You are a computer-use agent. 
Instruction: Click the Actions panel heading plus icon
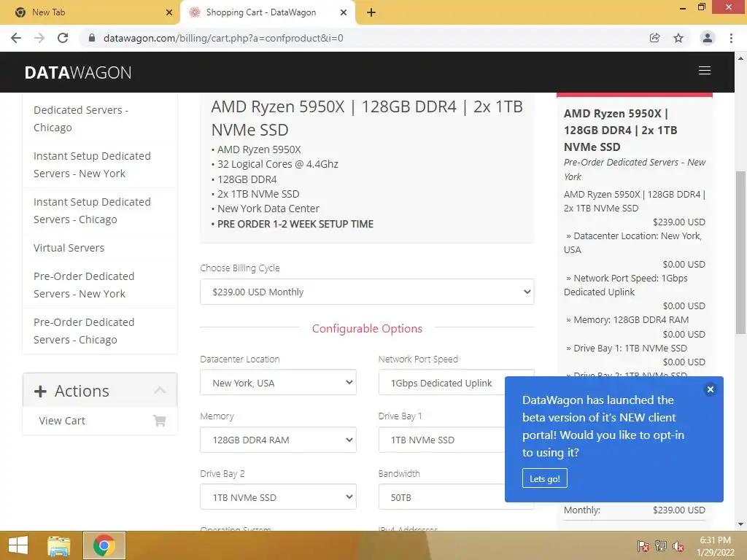point(41,391)
